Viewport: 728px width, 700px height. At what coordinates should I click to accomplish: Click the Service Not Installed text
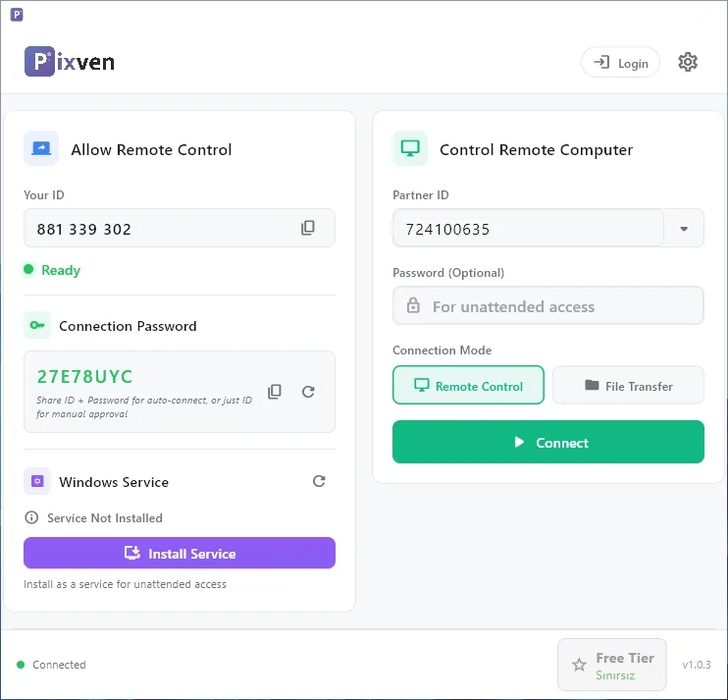[x=105, y=518]
